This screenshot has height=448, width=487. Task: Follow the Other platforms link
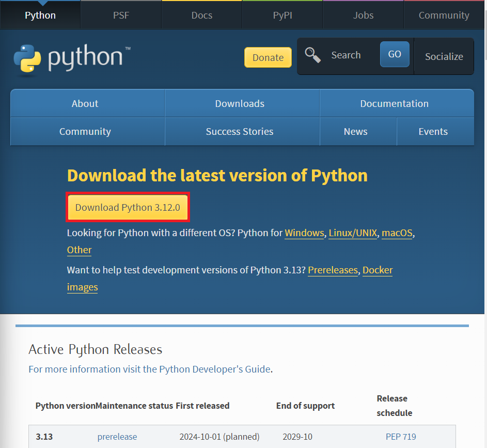pos(79,250)
